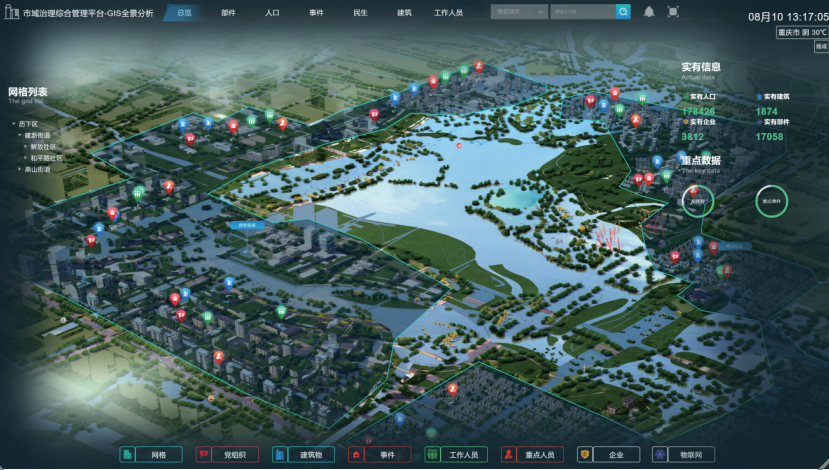Toggle the 网格 layer button
Image resolution: width=829 pixels, height=470 pixels.
coord(152,455)
